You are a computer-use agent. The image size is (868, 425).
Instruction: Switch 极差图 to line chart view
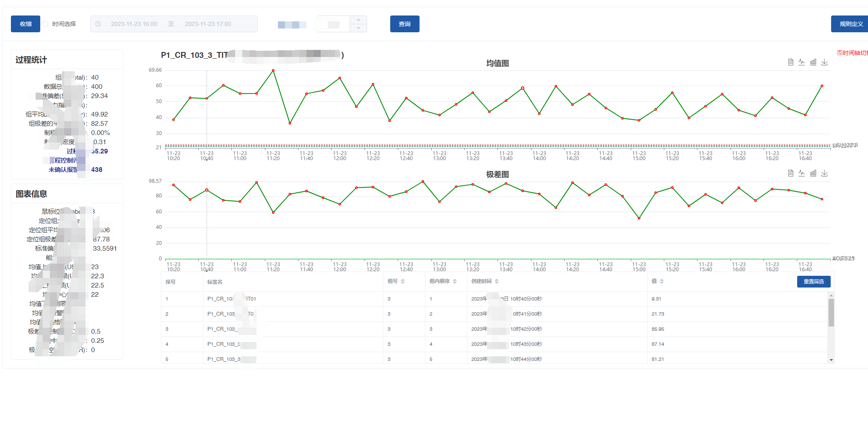coord(802,173)
